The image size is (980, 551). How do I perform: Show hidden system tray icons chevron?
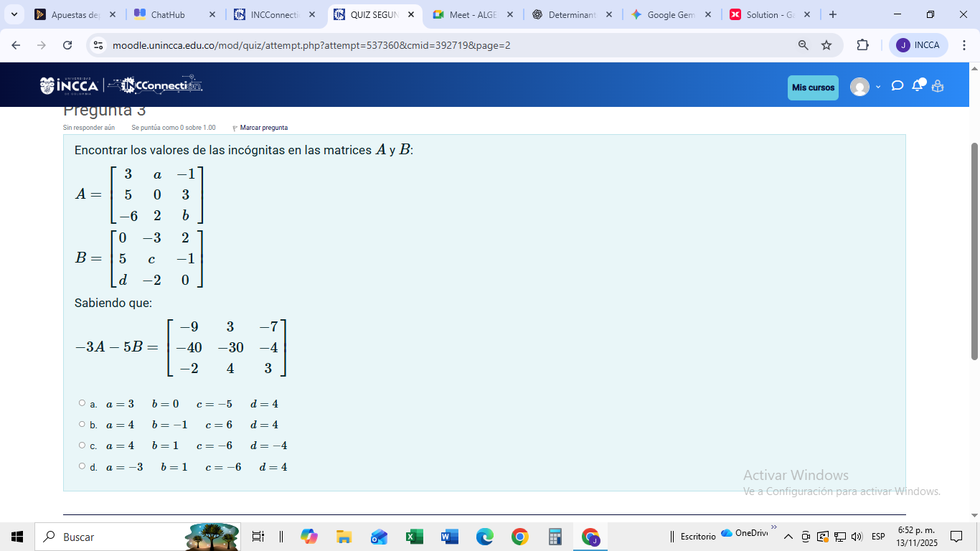point(788,537)
